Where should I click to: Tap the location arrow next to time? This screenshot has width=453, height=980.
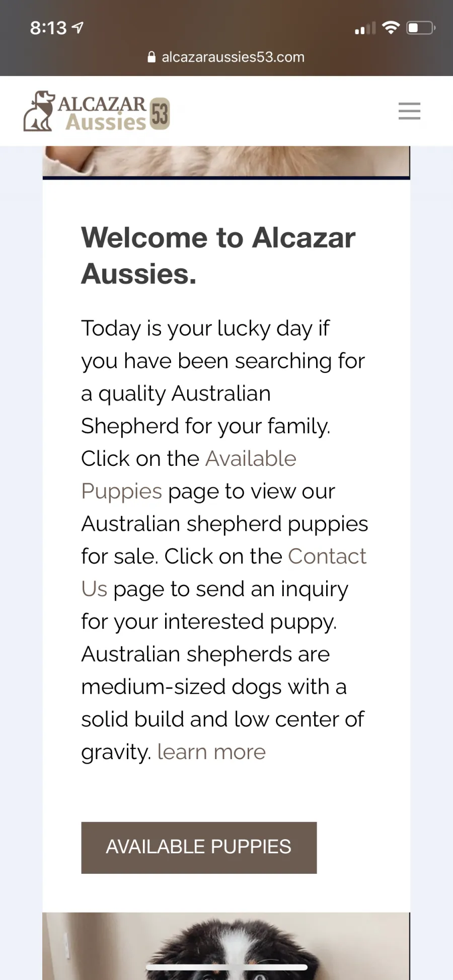[x=78, y=28]
